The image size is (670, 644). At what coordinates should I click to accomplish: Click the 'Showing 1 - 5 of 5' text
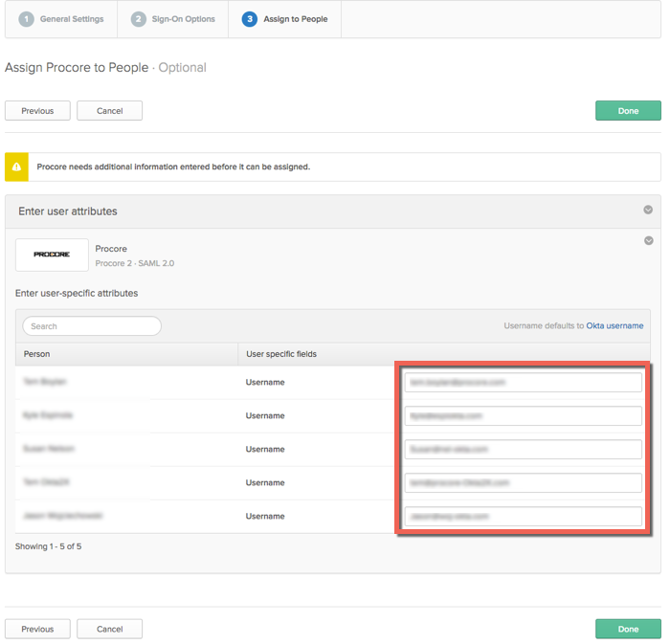48,546
